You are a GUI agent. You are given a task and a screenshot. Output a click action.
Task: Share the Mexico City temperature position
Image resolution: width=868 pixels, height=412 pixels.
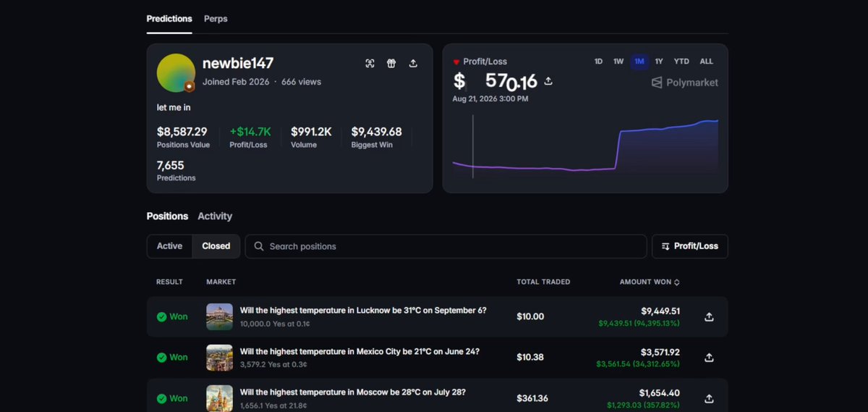709,357
